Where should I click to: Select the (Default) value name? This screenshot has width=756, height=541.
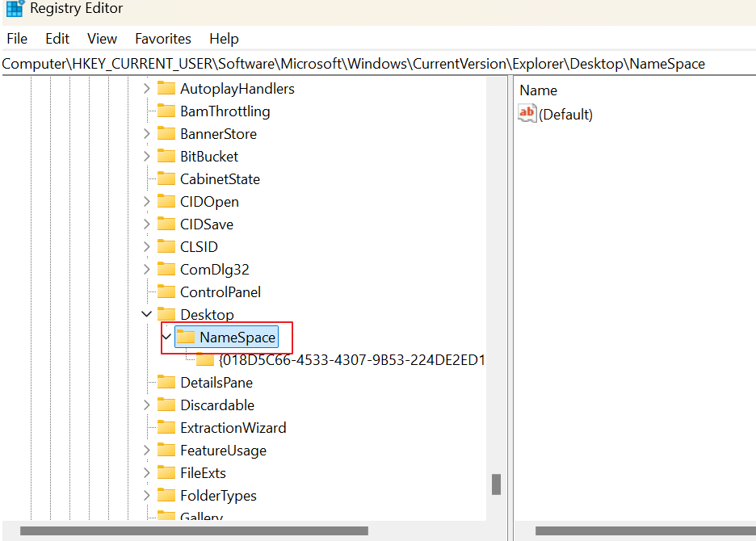tap(565, 115)
